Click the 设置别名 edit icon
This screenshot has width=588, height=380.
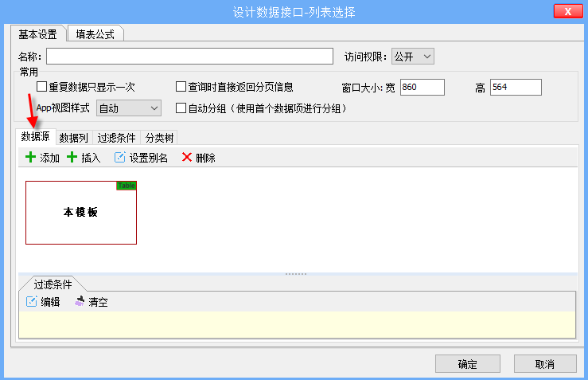click(119, 157)
